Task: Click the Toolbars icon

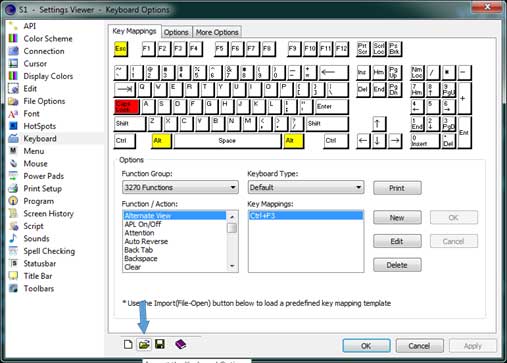Action: [13, 288]
